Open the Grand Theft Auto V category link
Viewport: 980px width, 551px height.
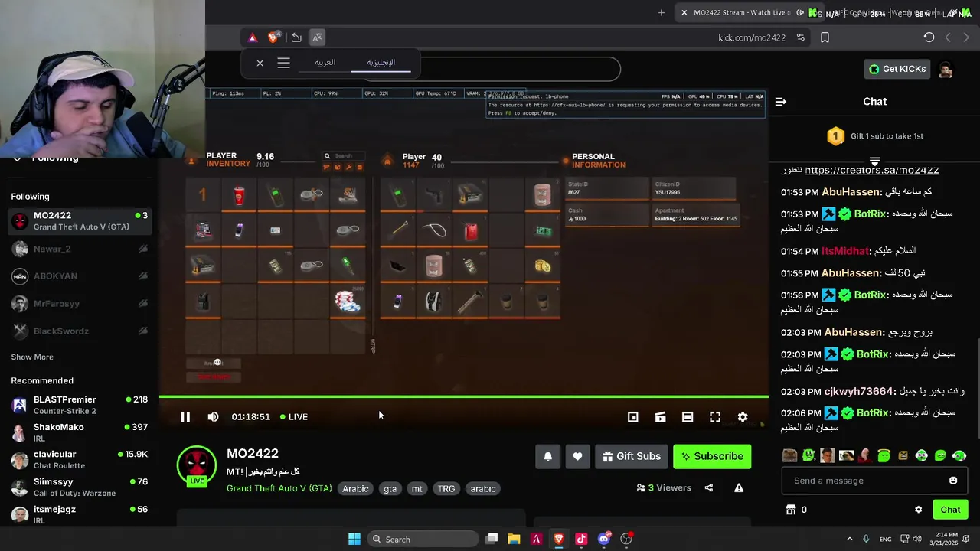coord(279,488)
